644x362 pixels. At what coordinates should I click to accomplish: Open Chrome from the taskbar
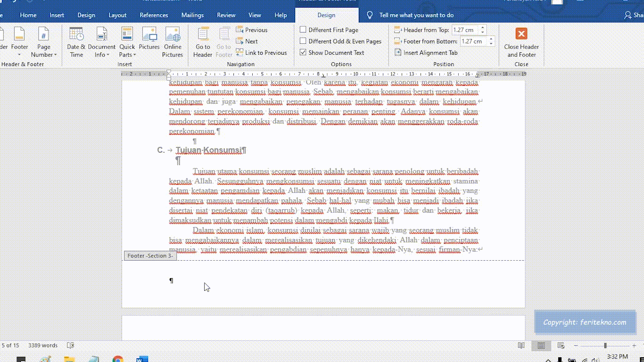click(118, 359)
